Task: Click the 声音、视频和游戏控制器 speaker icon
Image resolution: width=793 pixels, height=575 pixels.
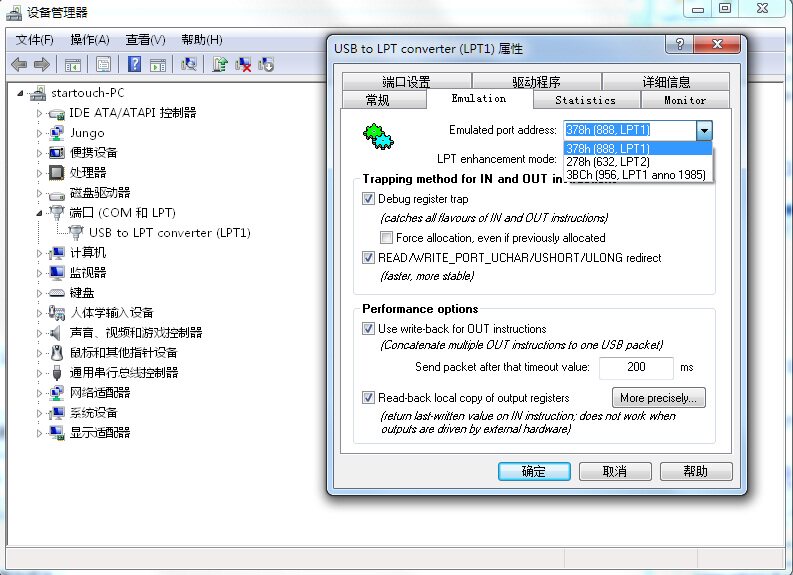Action: coord(56,333)
